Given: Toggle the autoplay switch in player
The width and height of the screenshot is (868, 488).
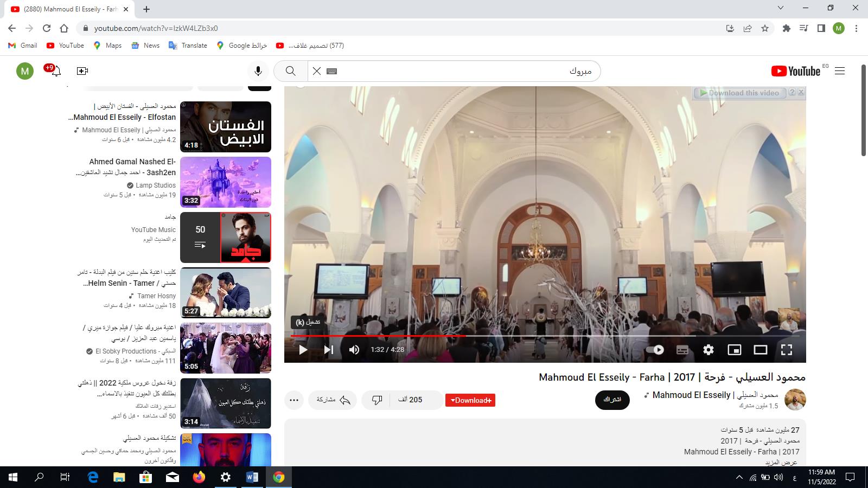Looking at the screenshot, I should [655, 350].
